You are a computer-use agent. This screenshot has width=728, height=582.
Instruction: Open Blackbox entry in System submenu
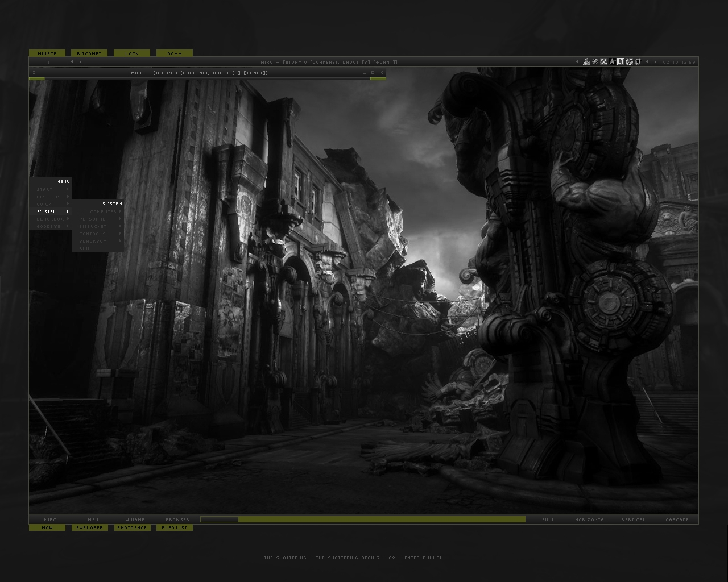pyautogui.click(x=98, y=241)
